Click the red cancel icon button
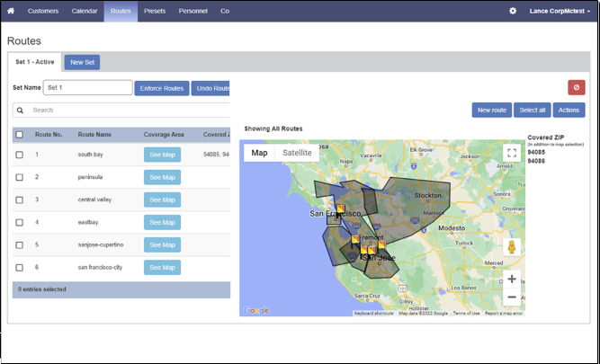 tap(576, 87)
